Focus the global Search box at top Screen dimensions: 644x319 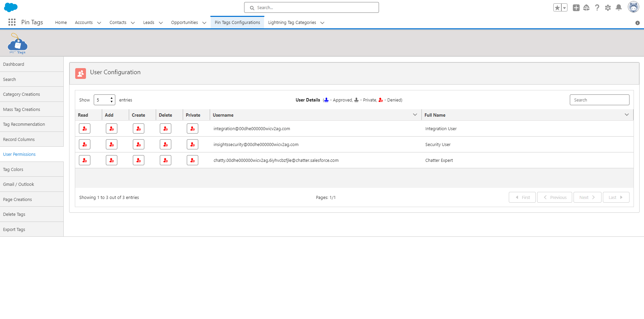click(x=312, y=7)
